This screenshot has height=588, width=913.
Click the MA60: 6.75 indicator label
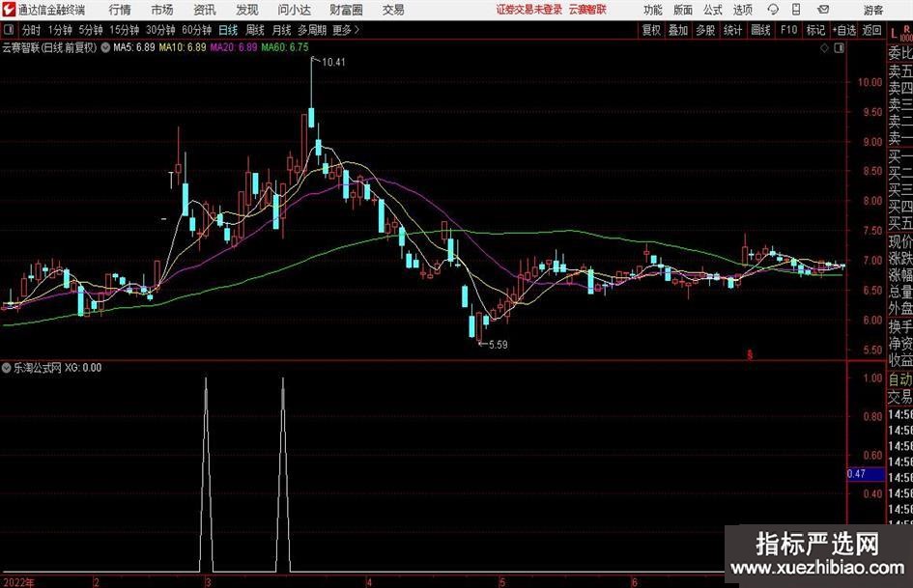coord(285,47)
